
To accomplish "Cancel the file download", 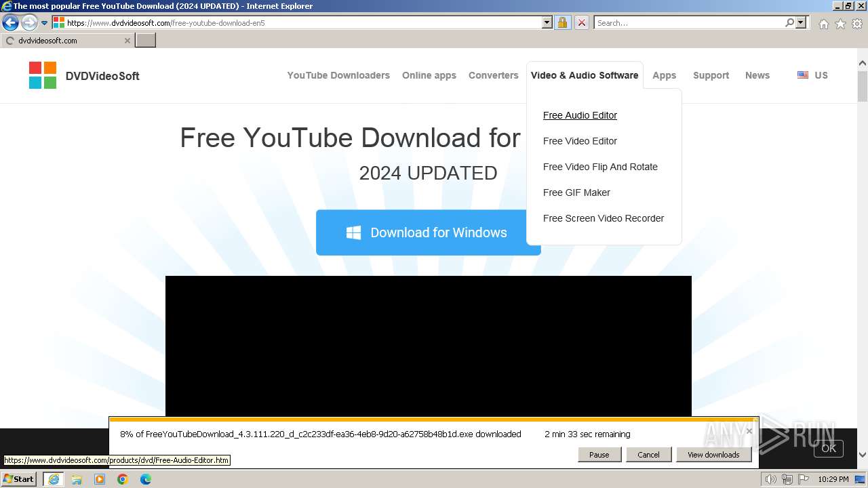I will (x=648, y=455).
